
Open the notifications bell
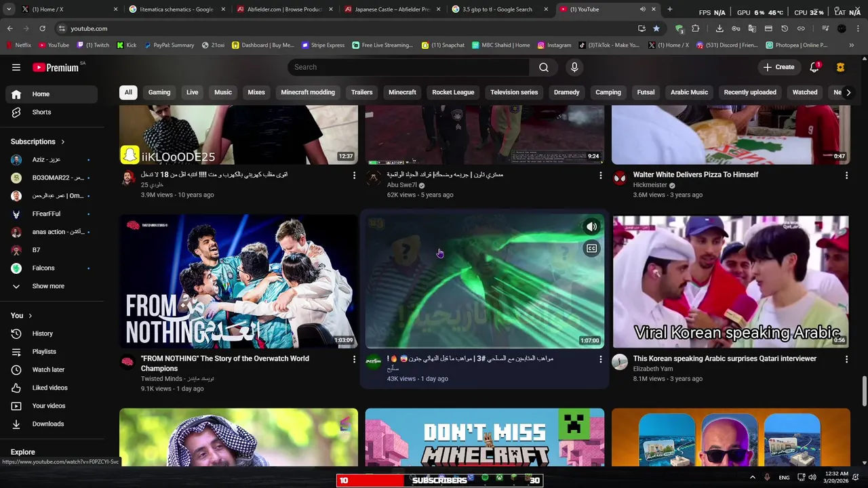(814, 67)
